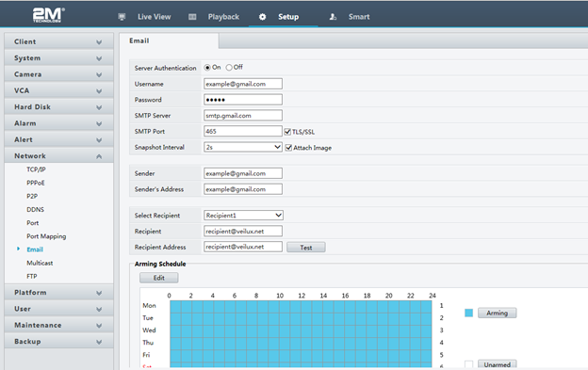Click the Playback film icon

pyautogui.click(x=192, y=17)
